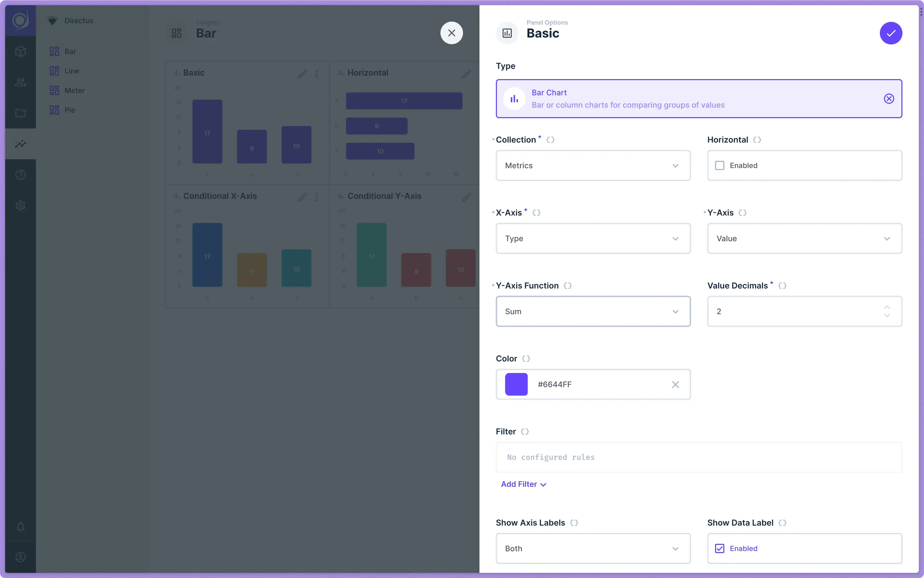The width and height of the screenshot is (924, 578).
Task: Confirm panel options with the checkmark button
Action: tap(891, 33)
